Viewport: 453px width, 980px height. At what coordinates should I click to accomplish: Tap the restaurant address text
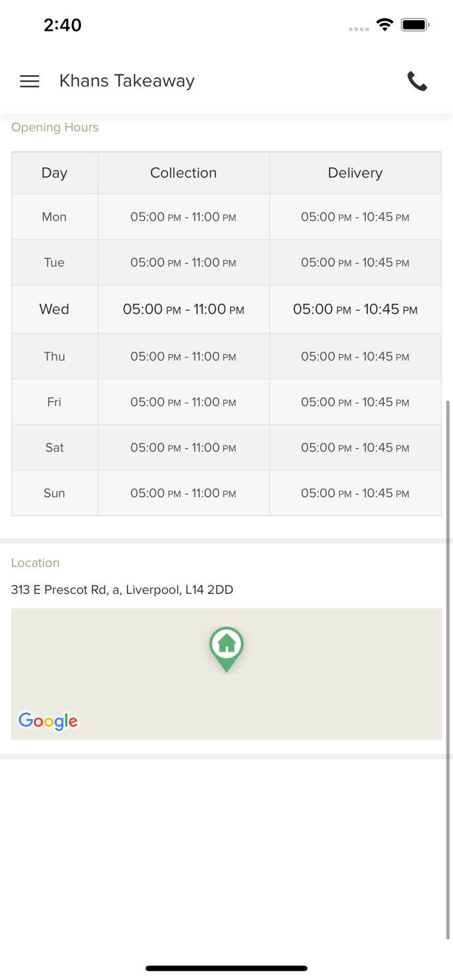click(122, 590)
